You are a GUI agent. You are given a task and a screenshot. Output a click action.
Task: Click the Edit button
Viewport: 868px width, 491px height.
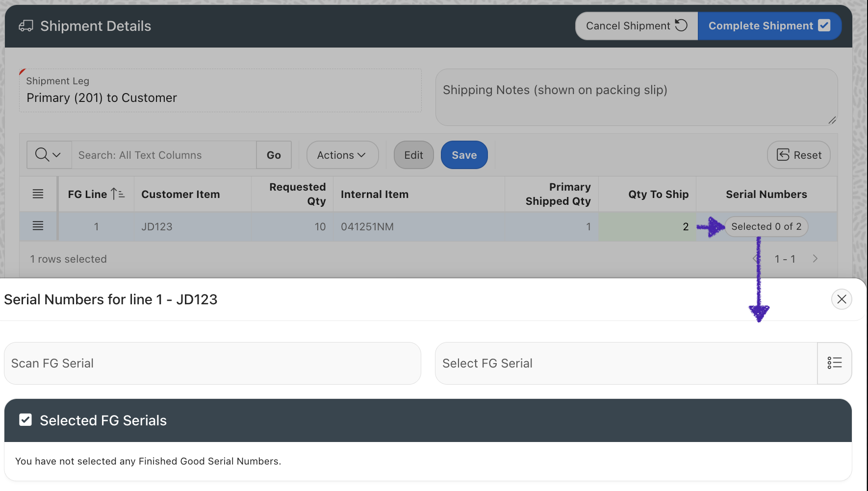[x=413, y=155]
